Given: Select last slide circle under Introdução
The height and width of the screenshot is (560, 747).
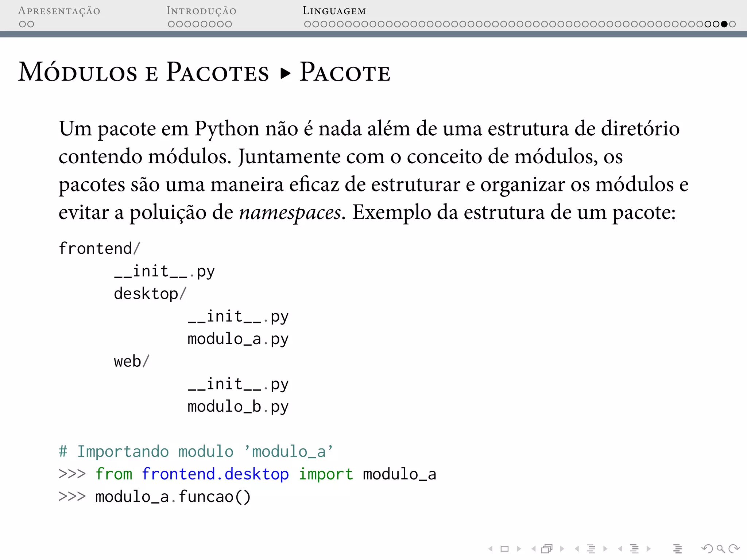Looking at the screenshot, I should point(228,24).
